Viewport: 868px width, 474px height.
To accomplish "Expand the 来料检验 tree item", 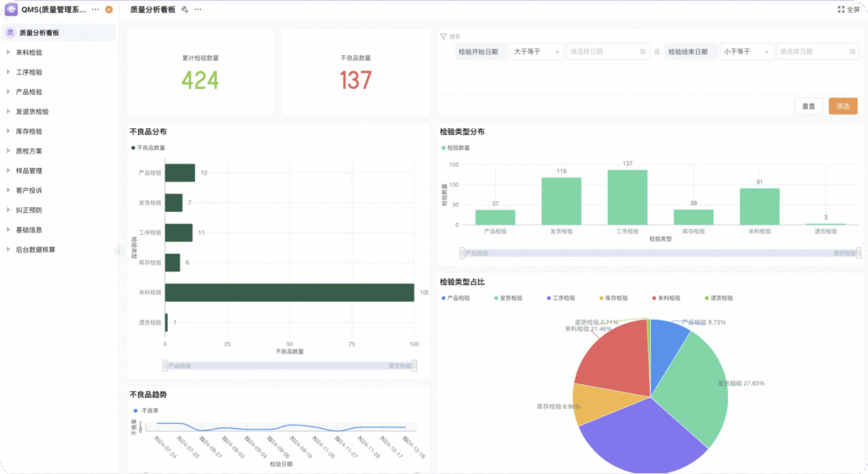I will coord(8,53).
